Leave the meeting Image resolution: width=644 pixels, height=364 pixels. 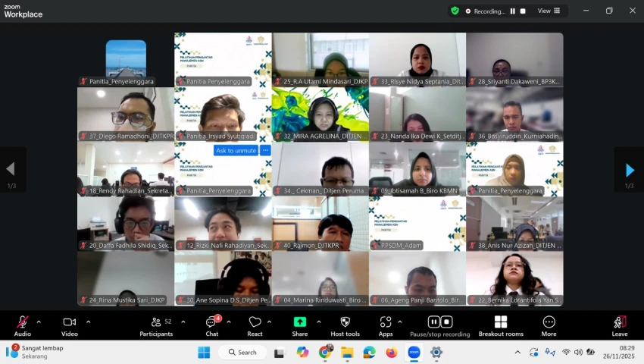click(x=620, y=326)
